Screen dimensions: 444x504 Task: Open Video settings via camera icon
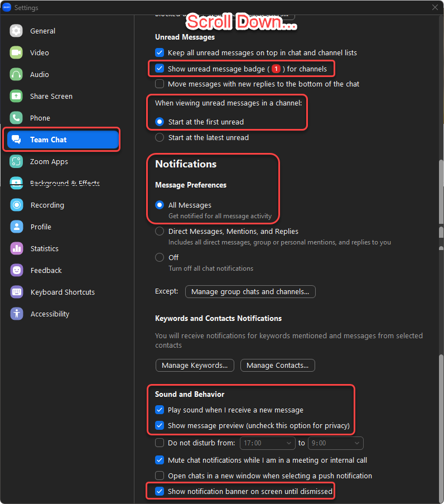(x=17, y=52)
